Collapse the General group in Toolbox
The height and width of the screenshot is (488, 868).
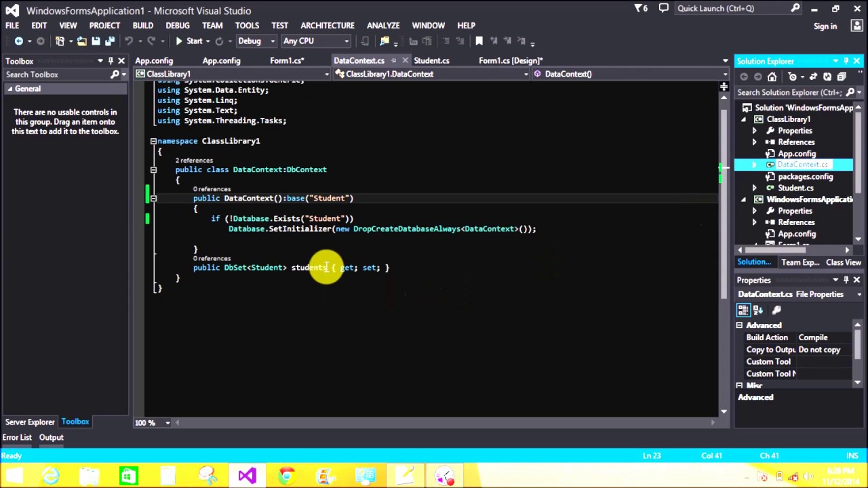[x=9, y=89]
